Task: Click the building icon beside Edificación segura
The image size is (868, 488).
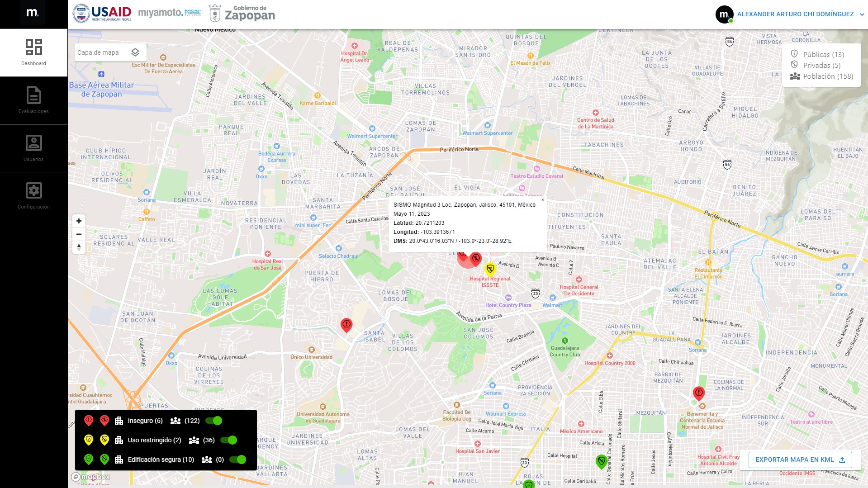Action: coord(119,460)
